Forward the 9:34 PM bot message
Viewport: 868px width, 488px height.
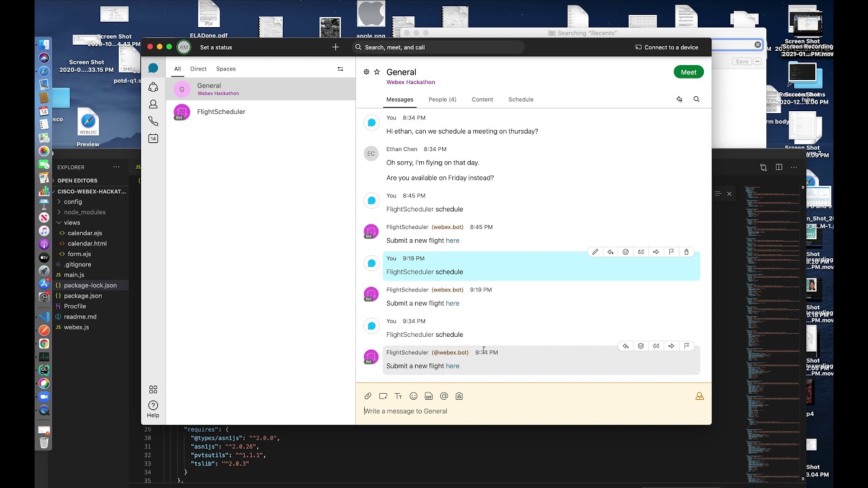[671, 346]
